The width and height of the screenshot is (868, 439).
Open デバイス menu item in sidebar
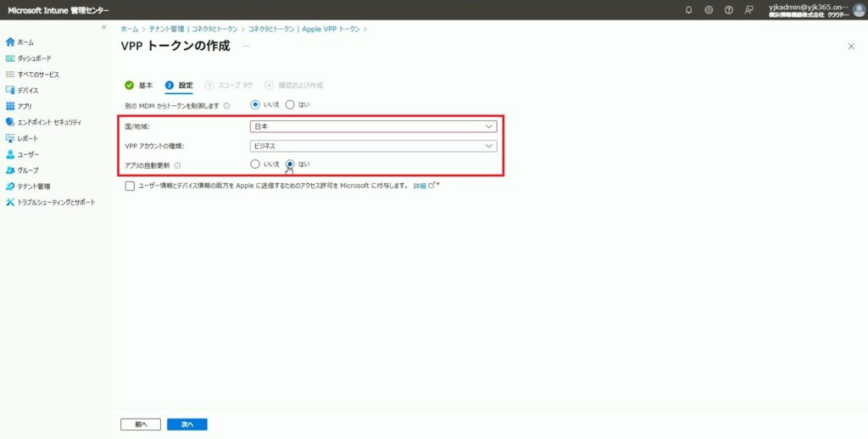(28, 90)
